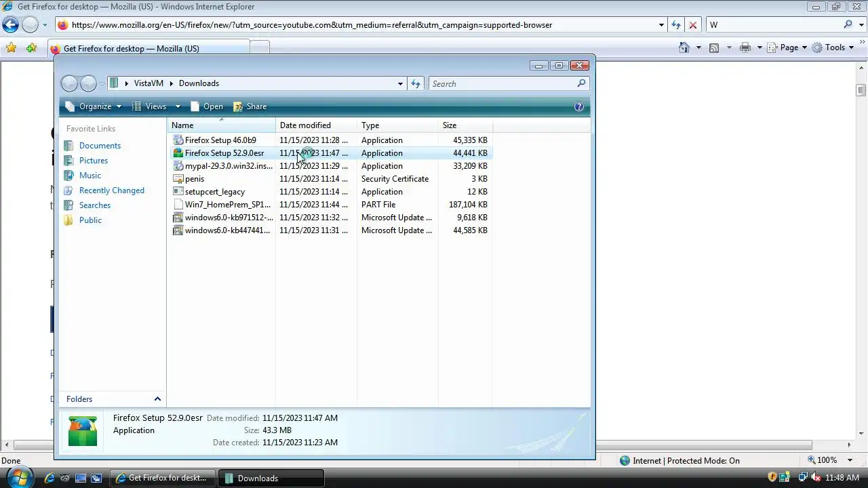Click the volume muted tray icon

click(x=816, y=478)
